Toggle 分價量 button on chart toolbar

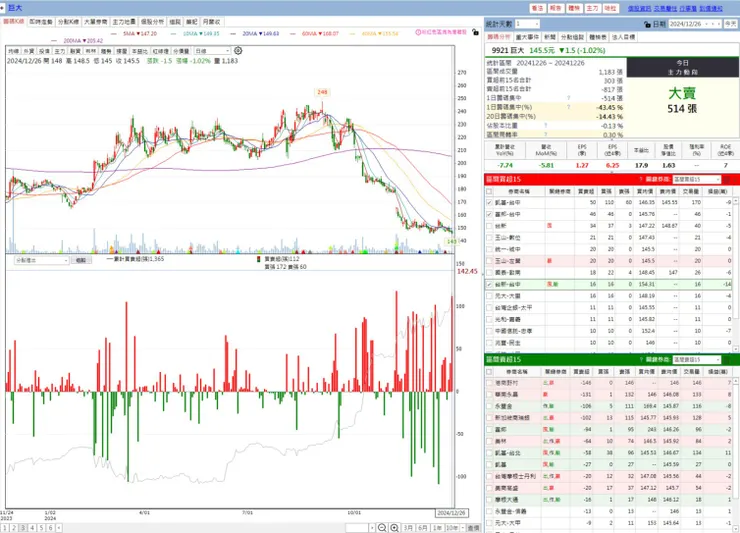181,51
